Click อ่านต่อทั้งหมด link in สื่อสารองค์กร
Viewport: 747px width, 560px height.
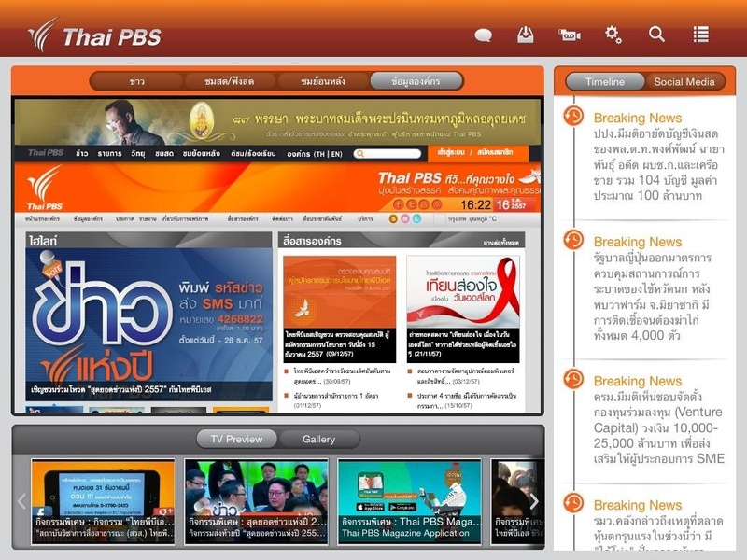[501, 243]
